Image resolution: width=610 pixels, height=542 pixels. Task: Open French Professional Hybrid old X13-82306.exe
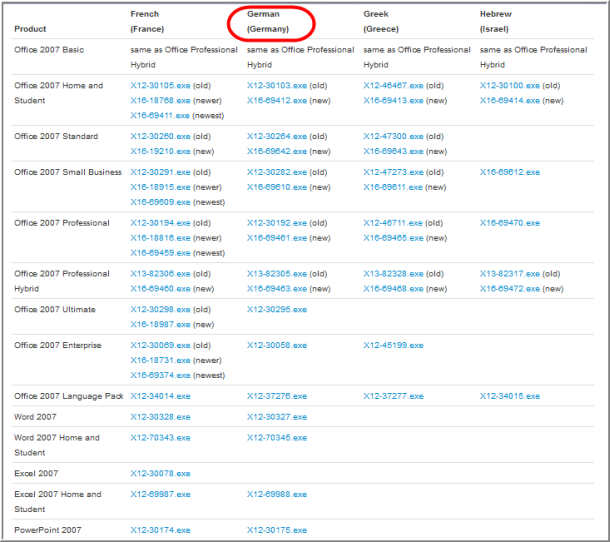tap(160, 274)
